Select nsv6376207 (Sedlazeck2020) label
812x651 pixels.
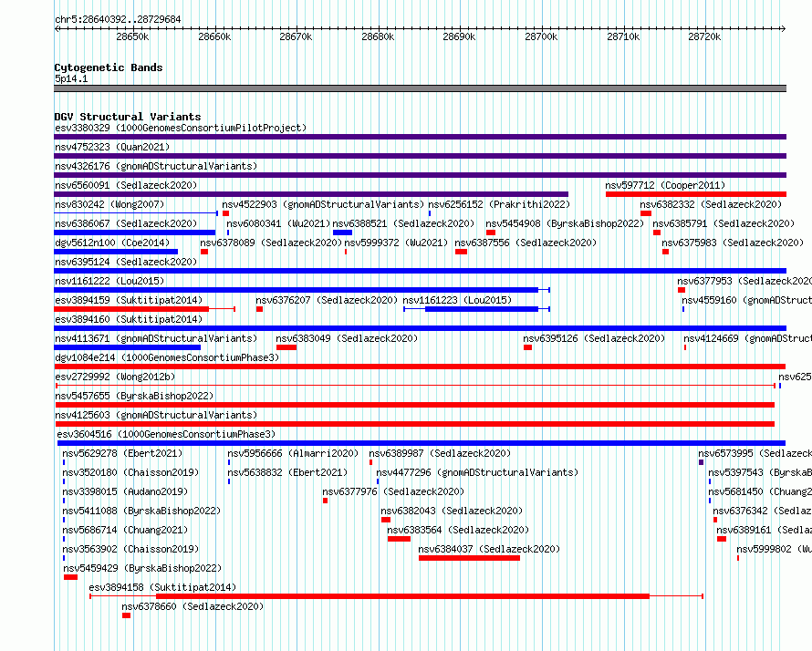[x=327, y=300]
